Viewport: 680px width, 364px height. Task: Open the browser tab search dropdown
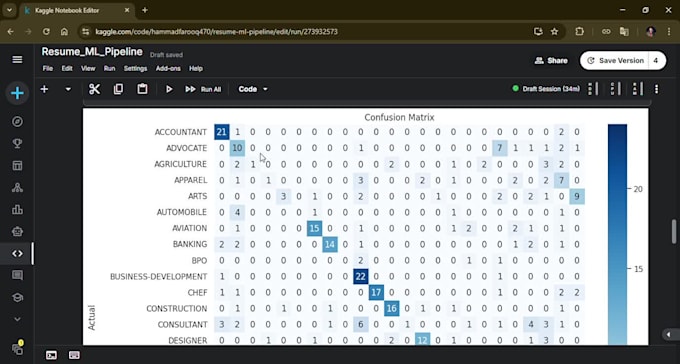pyautogui.click(x=9, y=10)
